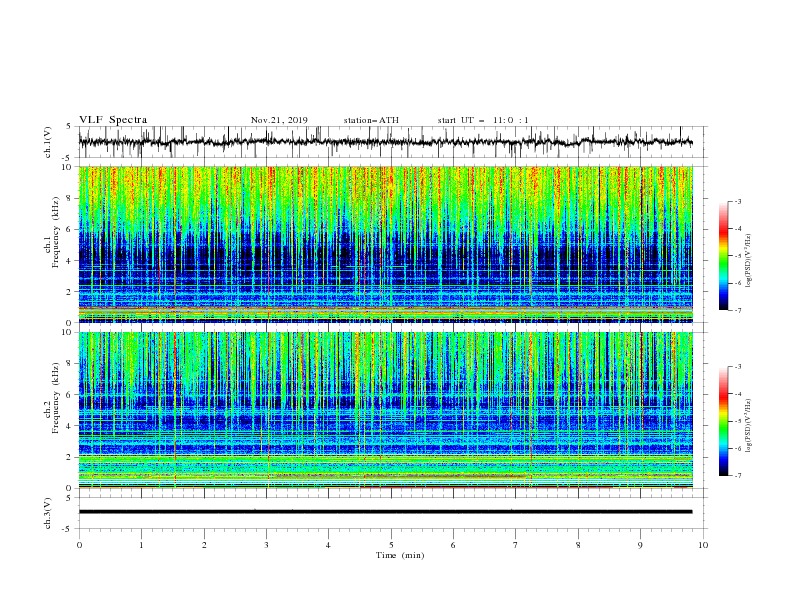Click the time axis tick label '4'
Image resolution: width=792 pixels, height=612 pixels.
pyautogui.click(x=328, y=545)
